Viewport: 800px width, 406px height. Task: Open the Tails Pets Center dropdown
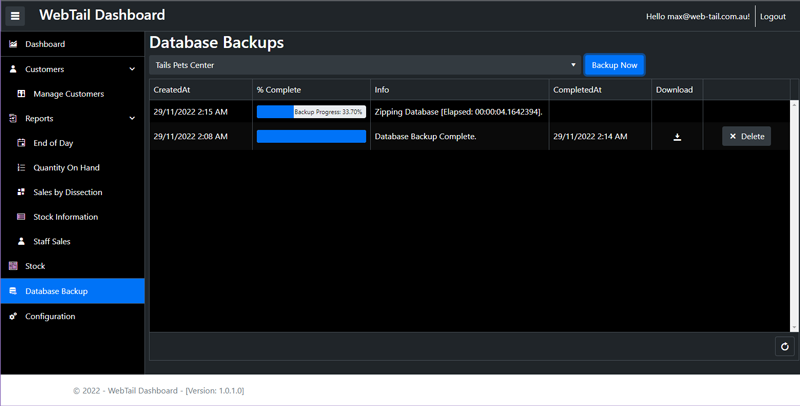(365, 65)
